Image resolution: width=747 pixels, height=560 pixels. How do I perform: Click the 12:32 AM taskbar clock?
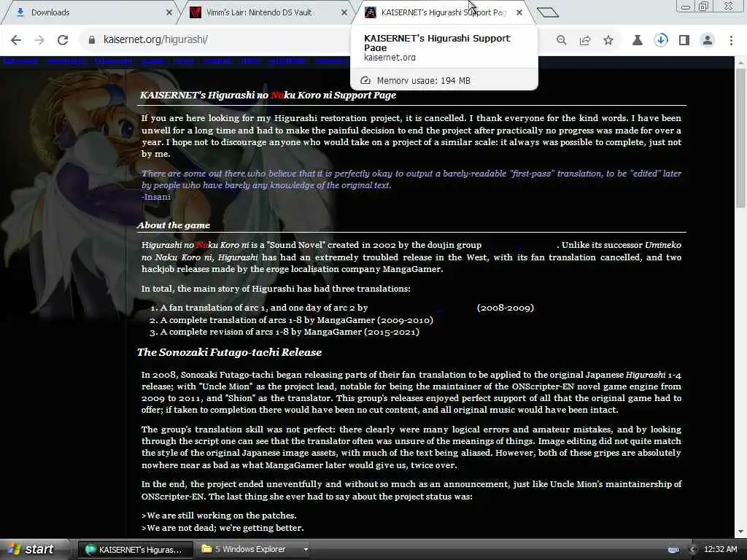720,550
